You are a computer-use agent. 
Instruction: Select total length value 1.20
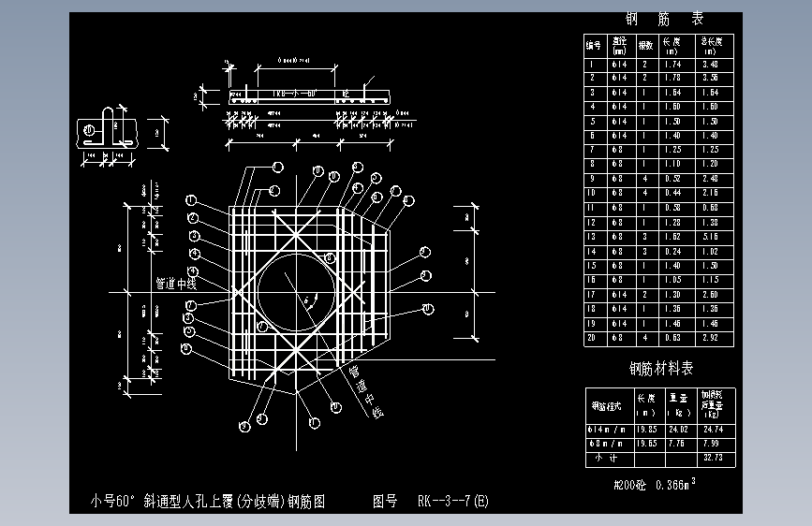pos(710,164)
